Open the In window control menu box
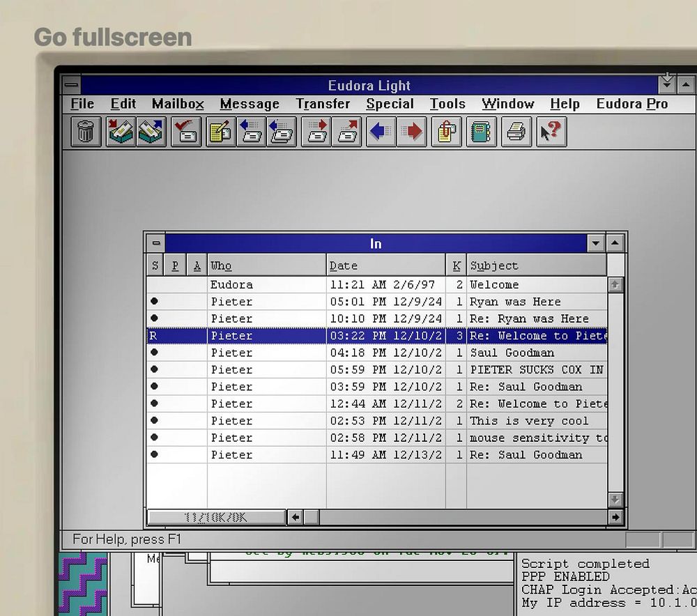The height and width of the screenshot is (616, 697). pyautogui.click(x=155, y=243)
